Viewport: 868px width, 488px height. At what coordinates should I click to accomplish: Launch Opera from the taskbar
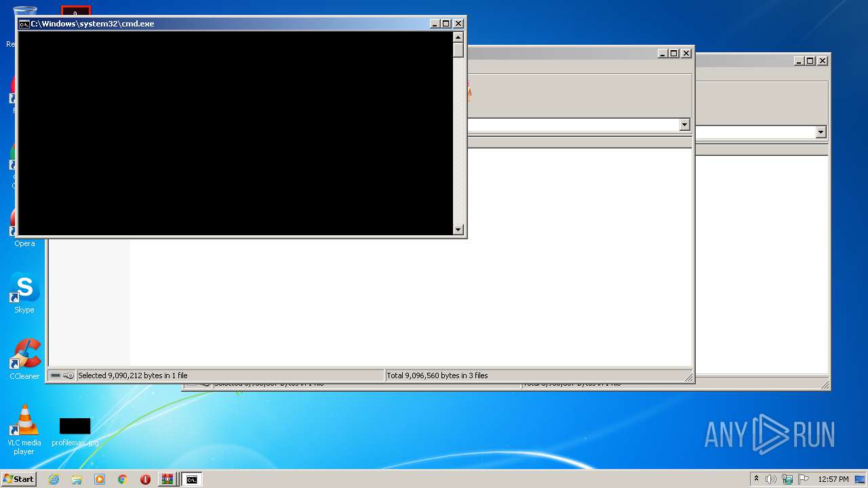pyautogui.click(x=145, y=479)
